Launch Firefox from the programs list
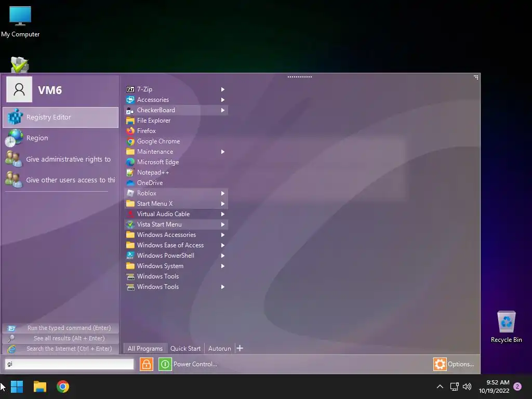The width and height of the screenshot is (532, 399). pyautogui.click(x=130, y=131)
